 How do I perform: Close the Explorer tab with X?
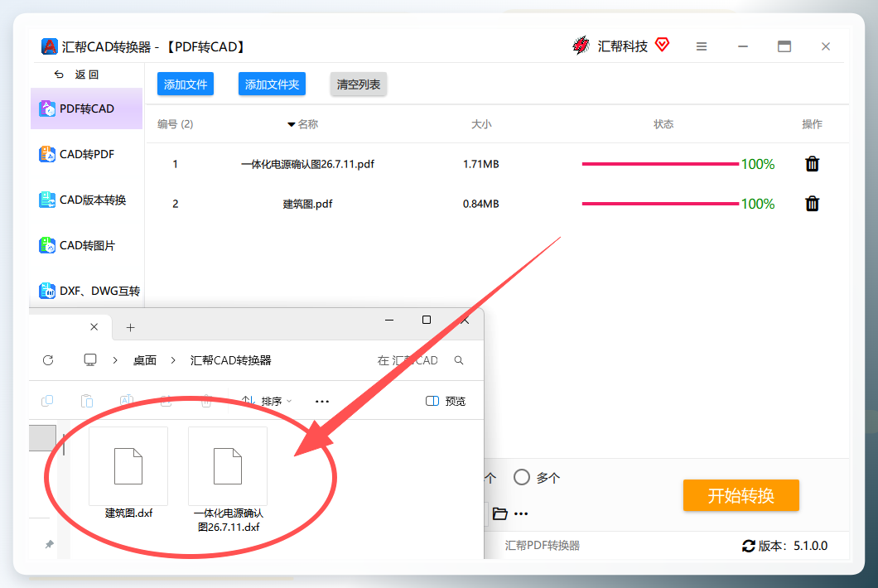coord(94,327)
